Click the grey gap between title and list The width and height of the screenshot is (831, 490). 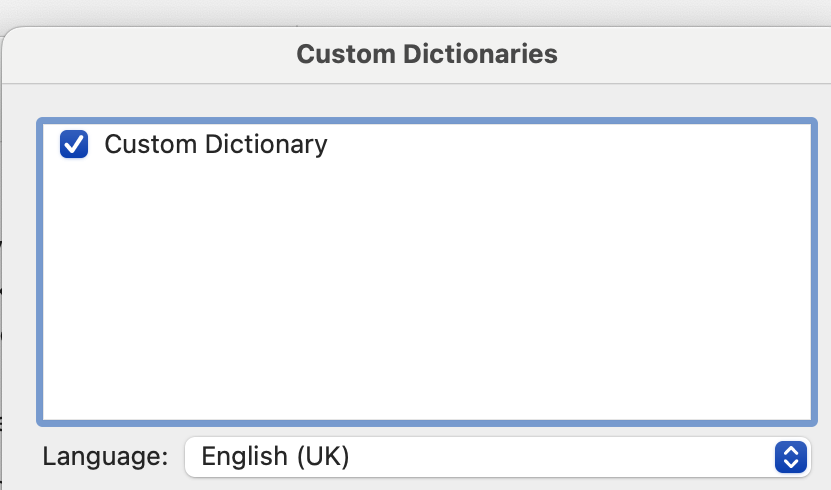pos(425,100)
